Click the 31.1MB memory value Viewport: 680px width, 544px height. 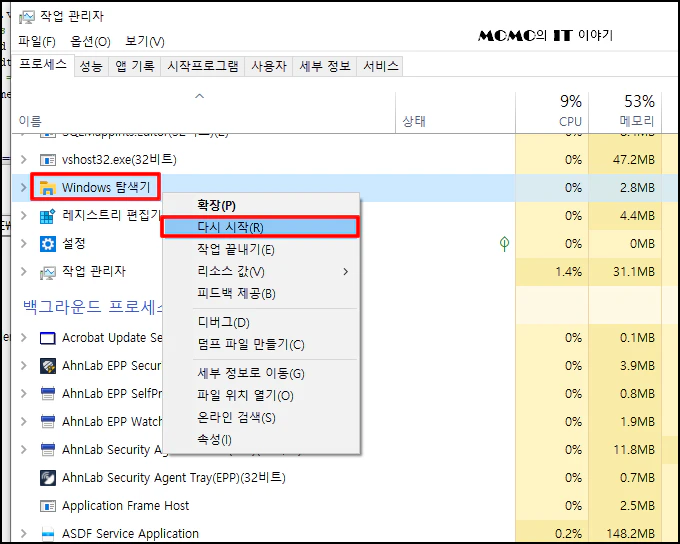[634, 272]
